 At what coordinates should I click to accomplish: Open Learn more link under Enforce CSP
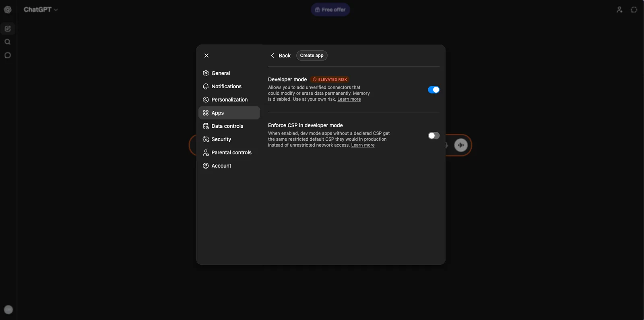point(363,145)
